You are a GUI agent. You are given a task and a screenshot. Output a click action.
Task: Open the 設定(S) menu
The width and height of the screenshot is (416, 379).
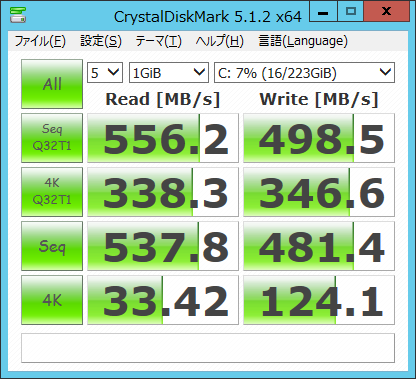pos(101,41)
